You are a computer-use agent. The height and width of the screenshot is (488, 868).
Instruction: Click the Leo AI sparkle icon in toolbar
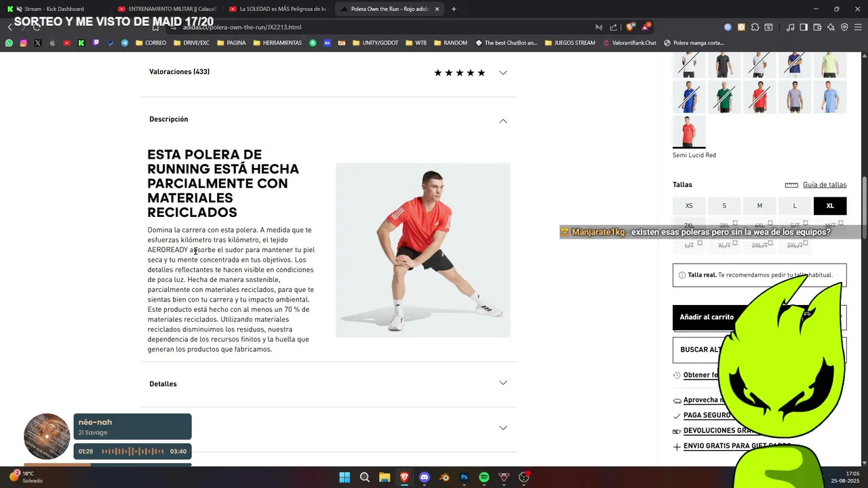(831, 27)
